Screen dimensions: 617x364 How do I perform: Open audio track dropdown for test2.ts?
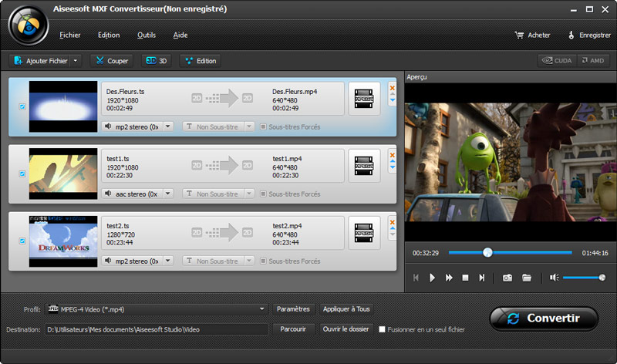(x=168, y=261)
